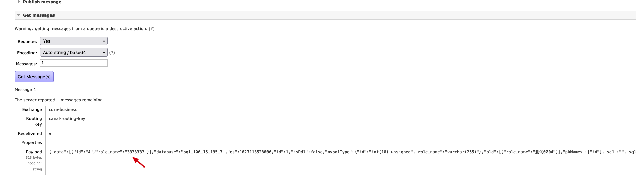Click the JSON payload text line
This screenshot has width=644, height=177.
342,152
